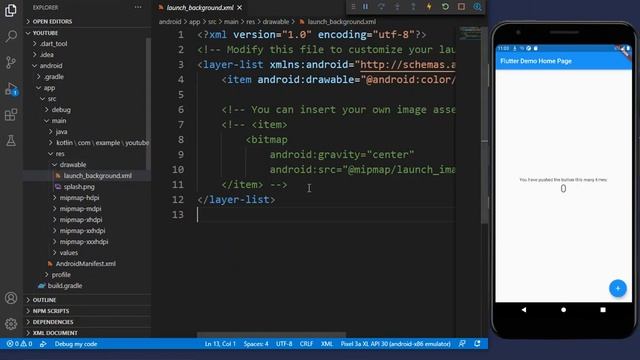
Task: Change XML language mode
Action: coord(327,344)
